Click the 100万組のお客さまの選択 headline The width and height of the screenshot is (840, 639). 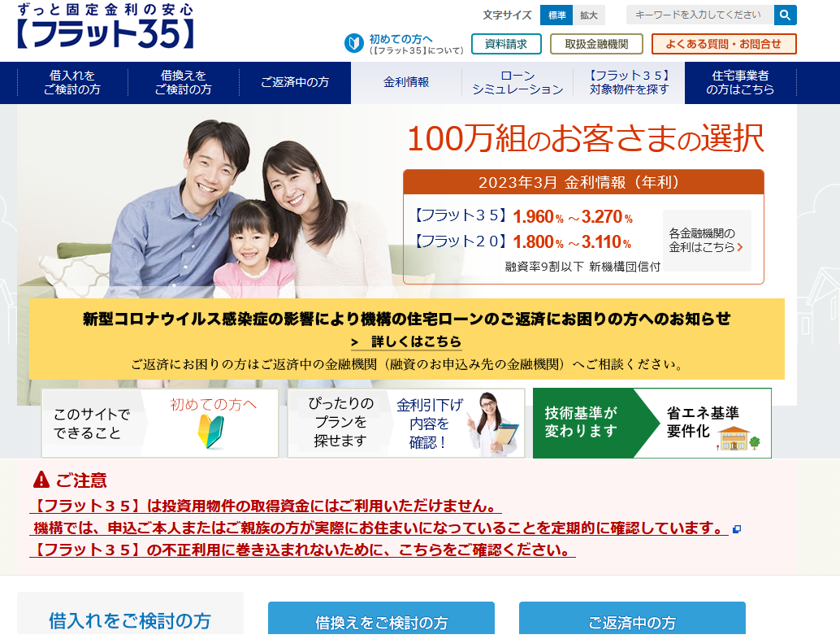(x=586, y=138)
